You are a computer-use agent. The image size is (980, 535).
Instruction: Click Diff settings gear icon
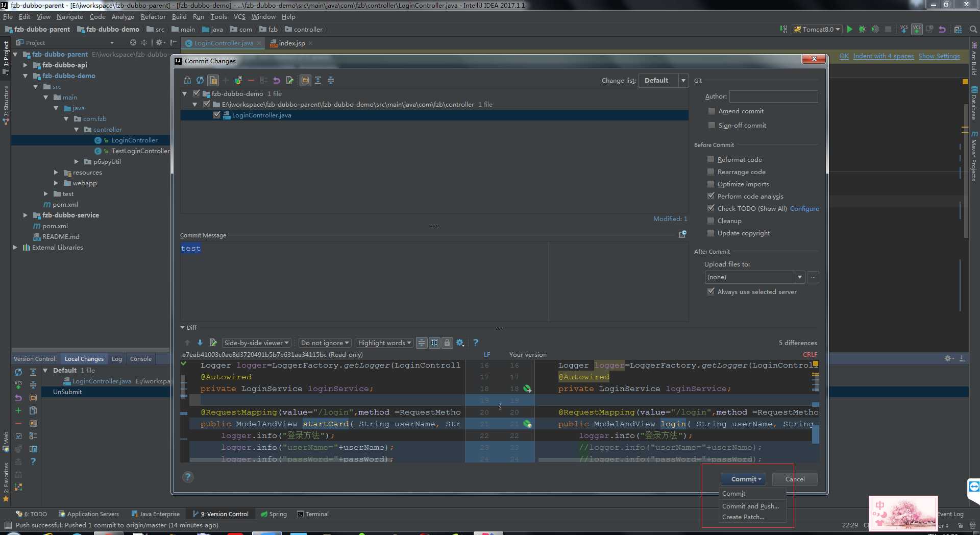pos(460,343)
